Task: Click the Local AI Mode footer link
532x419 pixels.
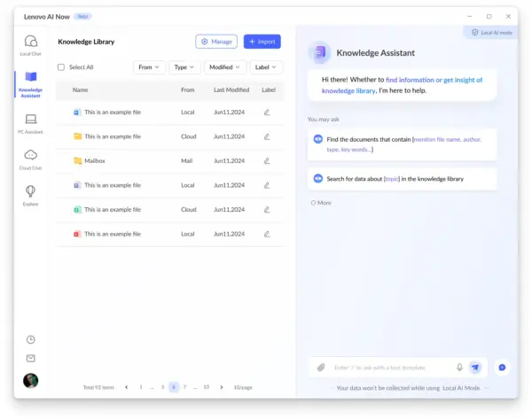Action: pyautogui.click(x=461, y=388)
